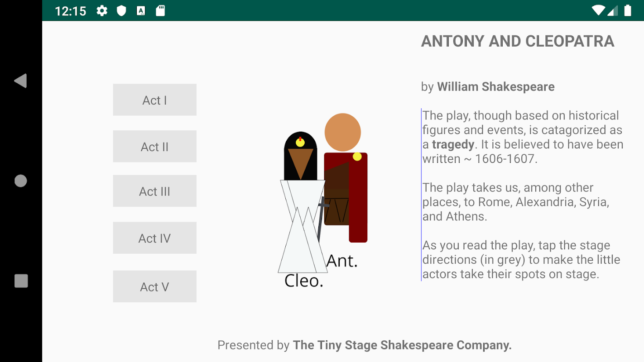The image size is (644, 362).
Task: Tap the SD card status icon
Action: (x=160, y=11)
